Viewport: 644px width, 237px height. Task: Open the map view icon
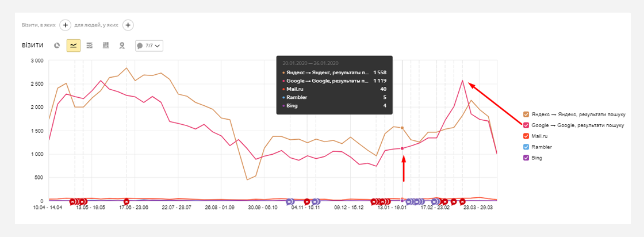point(121,45)
